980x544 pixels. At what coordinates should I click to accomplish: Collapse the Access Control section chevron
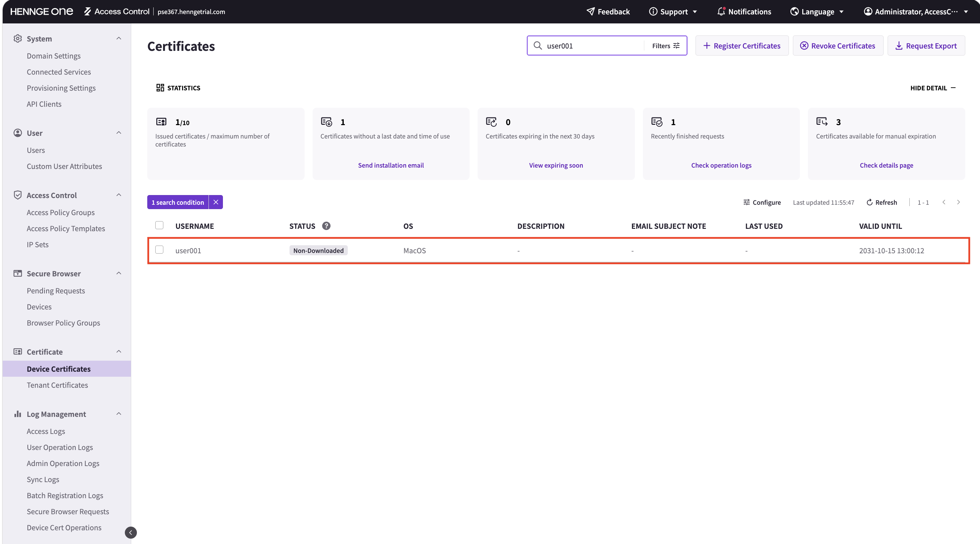119,195
